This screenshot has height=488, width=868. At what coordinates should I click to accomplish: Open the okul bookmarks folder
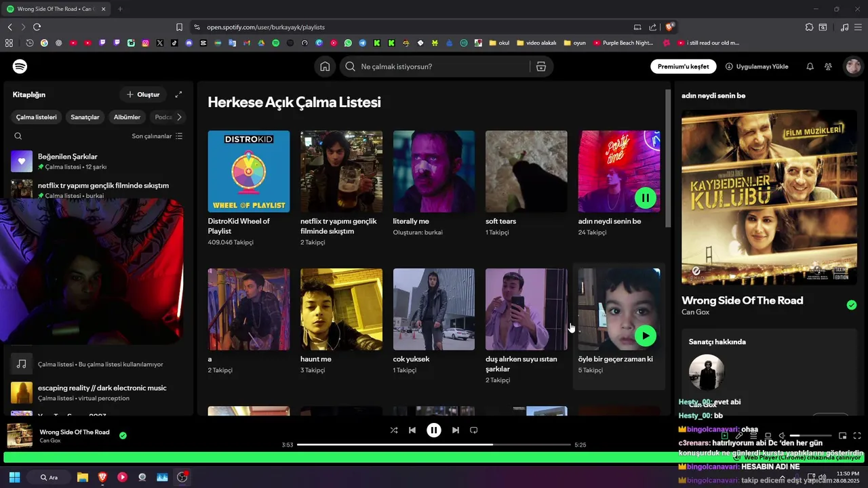point(499,43)
